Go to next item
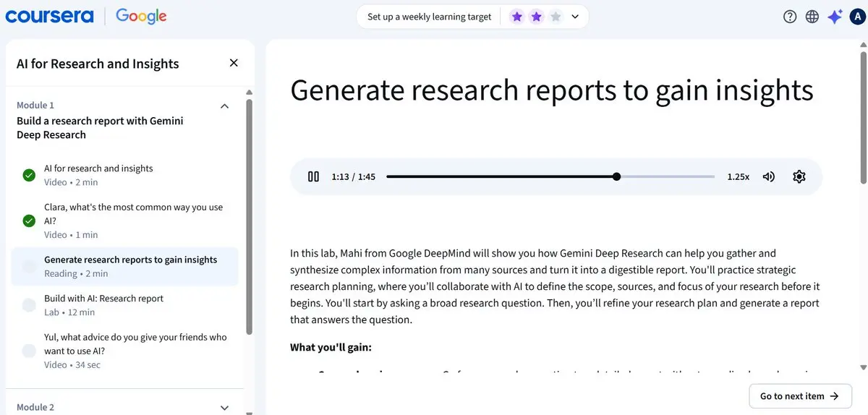This screenshot has height=415, width=868. coord(799,396)
